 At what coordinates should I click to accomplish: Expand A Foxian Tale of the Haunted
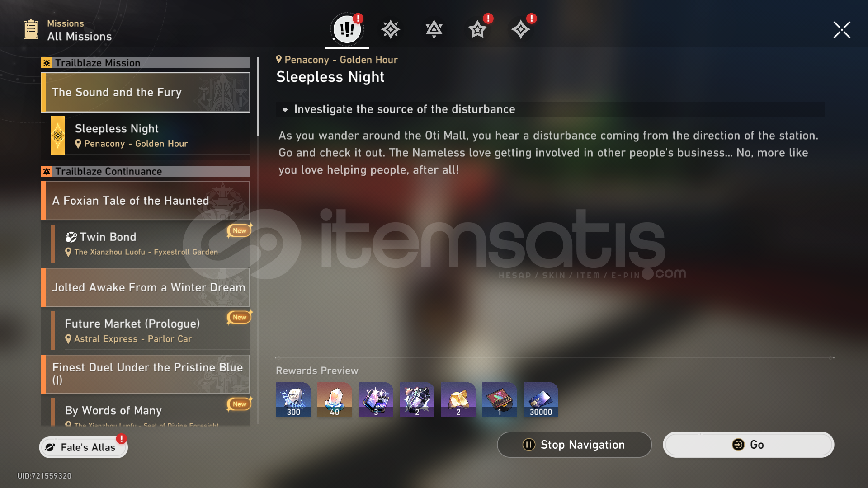click(x=145, y=201)
